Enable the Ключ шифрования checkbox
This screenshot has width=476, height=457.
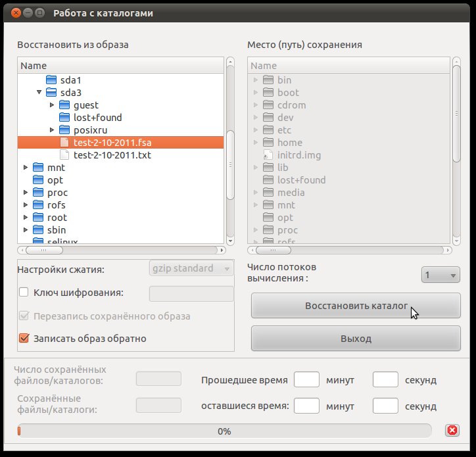(24, 293)
